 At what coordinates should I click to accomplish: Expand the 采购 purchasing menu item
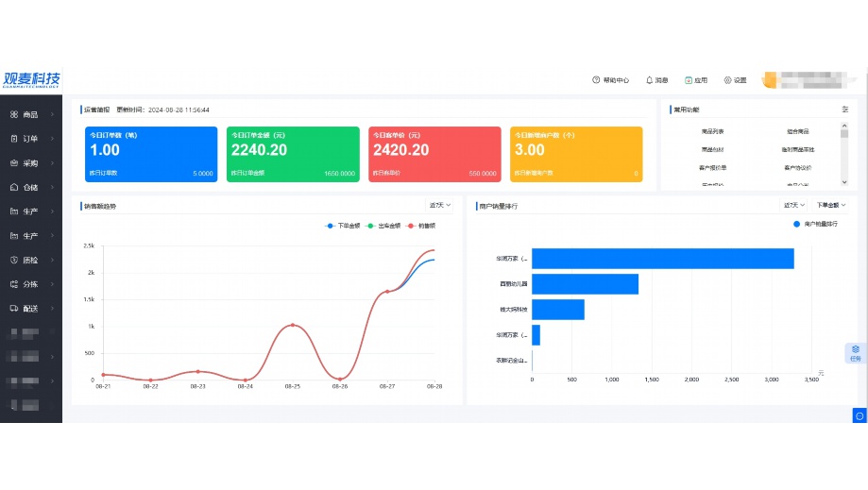(30, 163)
